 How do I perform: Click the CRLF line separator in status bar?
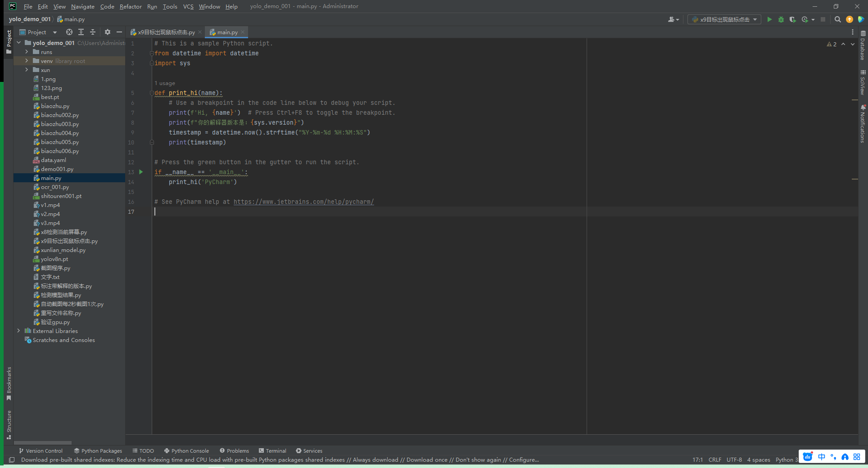click(714, 460)
